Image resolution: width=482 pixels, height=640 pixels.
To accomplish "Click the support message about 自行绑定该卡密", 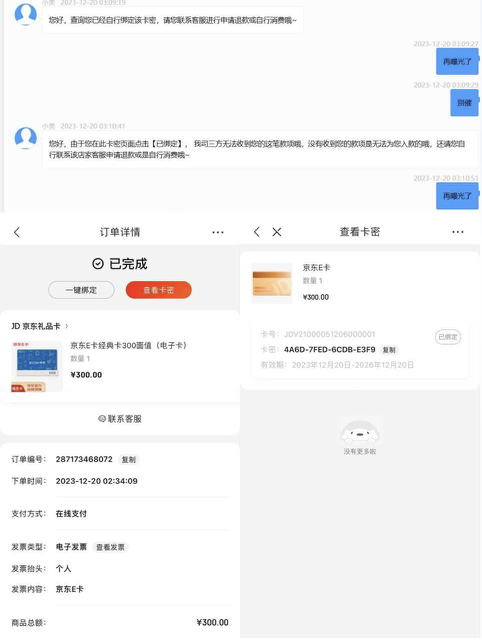I will click(x=173, y=20).
